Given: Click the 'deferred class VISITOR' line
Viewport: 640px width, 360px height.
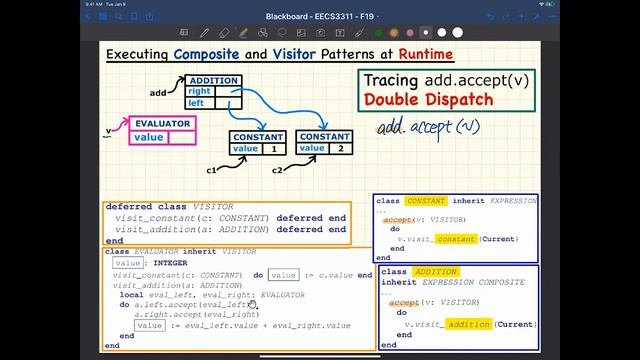Looking at the screenshot, I should coord(169,207).
